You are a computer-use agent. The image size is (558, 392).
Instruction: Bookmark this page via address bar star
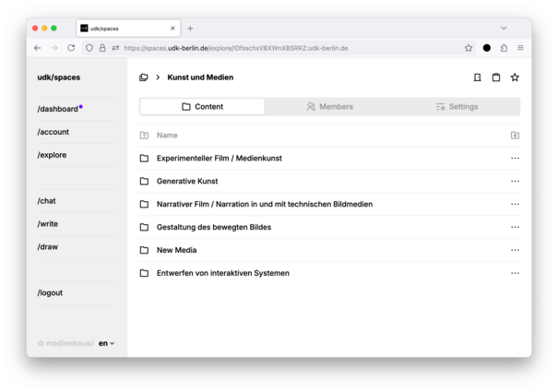pyautogui.click(x=469, y=48)
